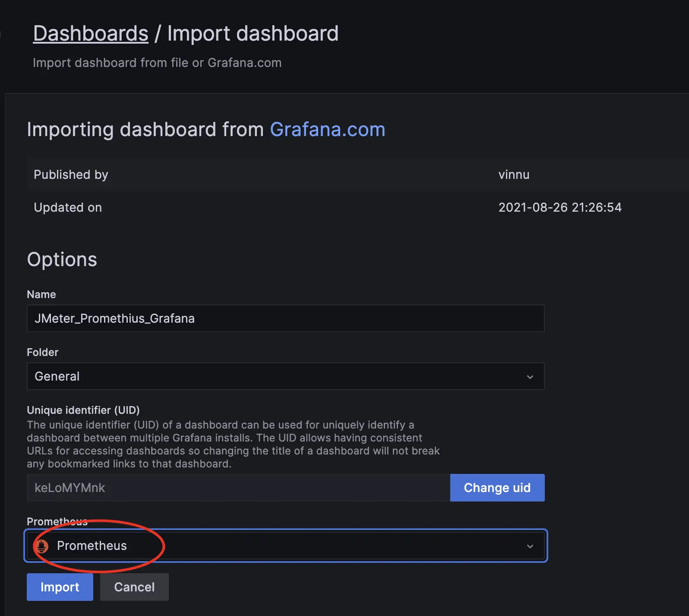Expand the Folder dropdown chevron arrow

coord(530,377)
